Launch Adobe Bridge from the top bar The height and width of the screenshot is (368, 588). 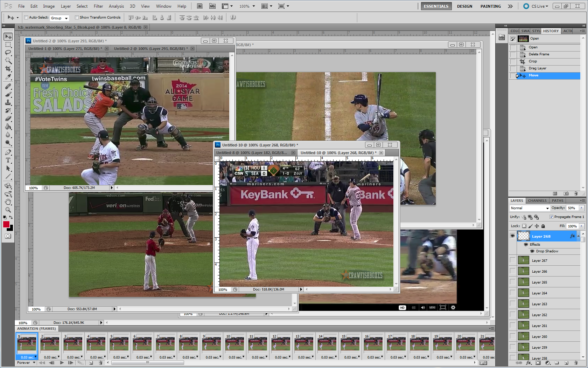click(x=199, y=6)
